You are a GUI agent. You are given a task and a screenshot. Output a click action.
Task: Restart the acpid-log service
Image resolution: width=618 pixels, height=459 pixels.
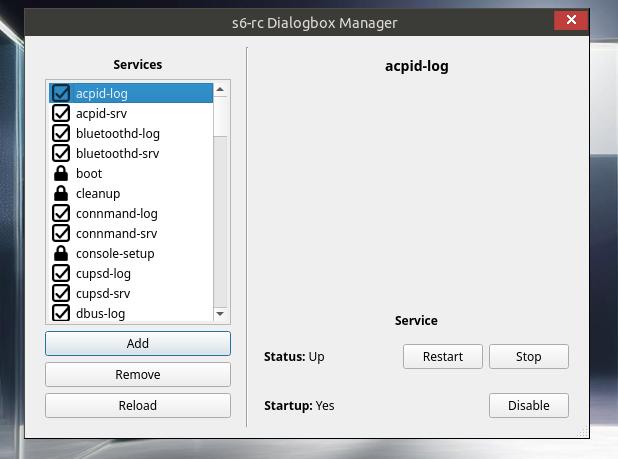pos(443,357)
